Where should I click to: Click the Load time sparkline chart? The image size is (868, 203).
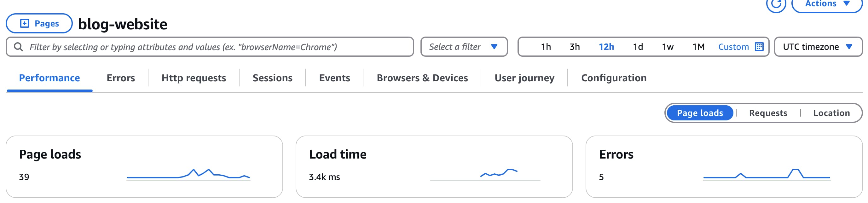coord(485,174)
